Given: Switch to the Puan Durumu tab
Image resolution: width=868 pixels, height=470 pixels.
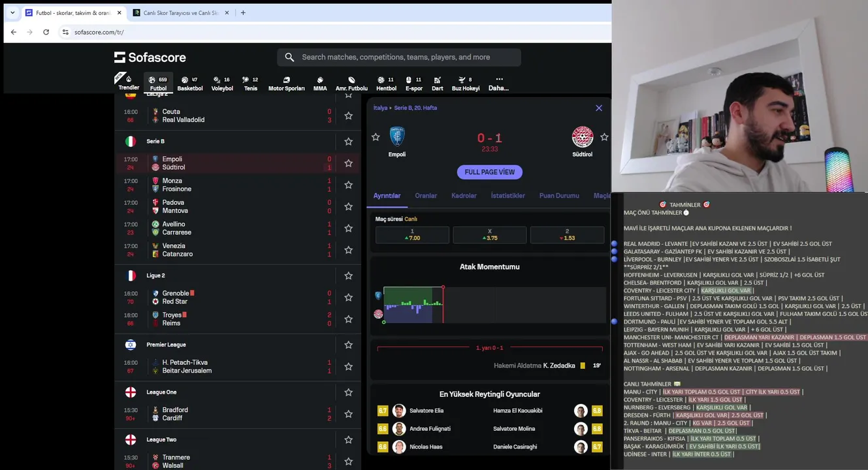Looking at the screenshot, I should [x=559, y=196].
